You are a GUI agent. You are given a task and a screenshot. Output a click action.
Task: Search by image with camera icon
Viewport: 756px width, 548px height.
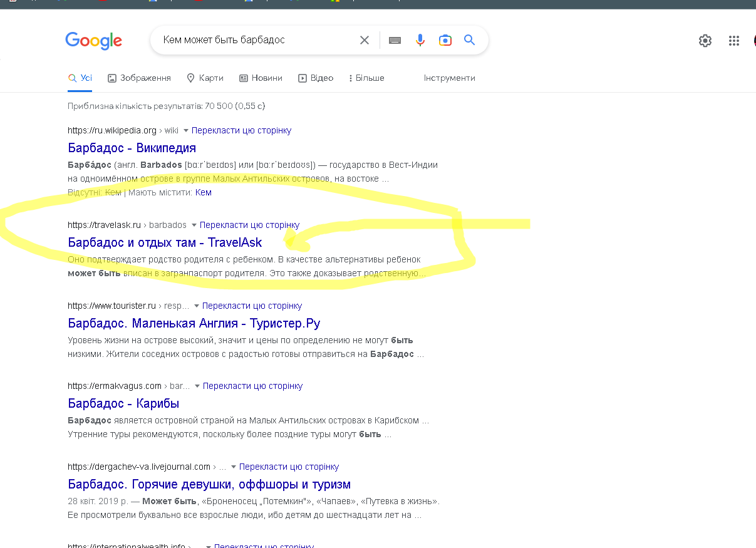[x=445, y=40]
